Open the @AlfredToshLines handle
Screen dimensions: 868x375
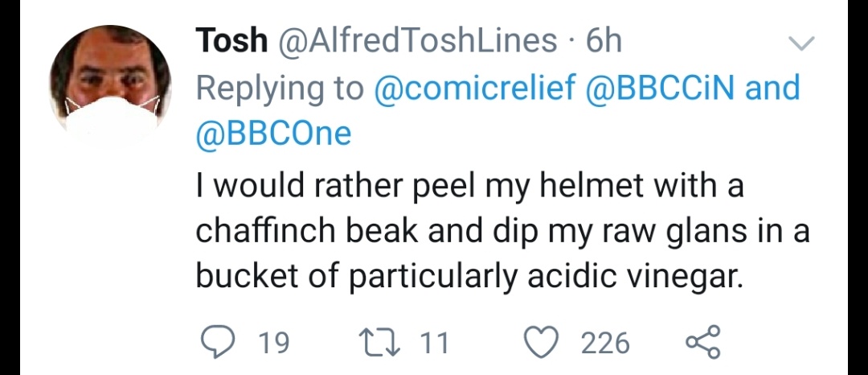pos(416,41)
